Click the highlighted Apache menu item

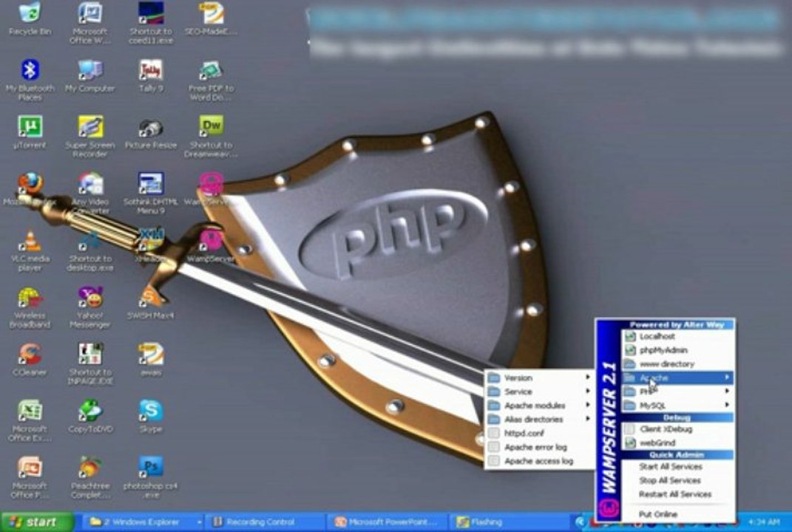pos(678,378)
